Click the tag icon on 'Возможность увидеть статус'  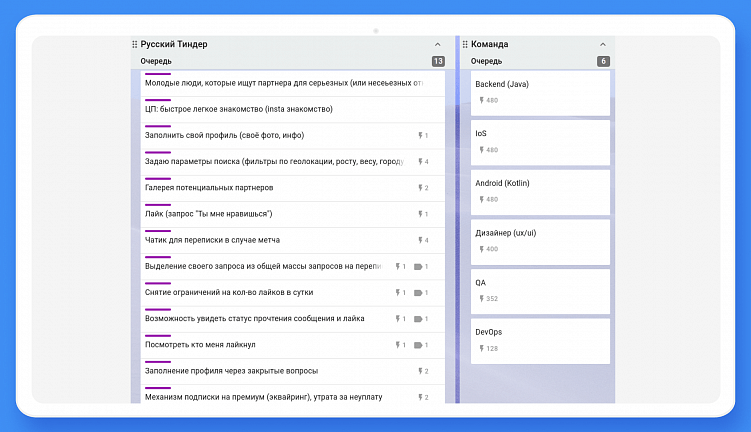point(418,319)
